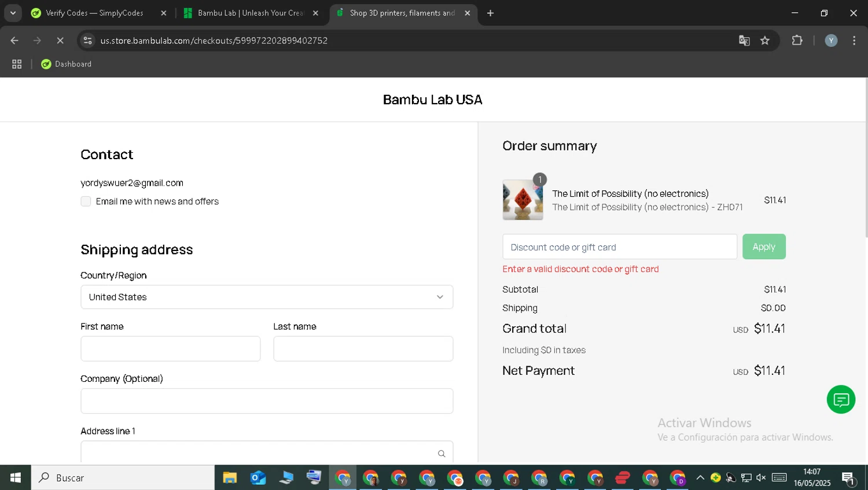Click the yordyswuer2@gmail.com contact email
868x490 pixels.
pyautogui.click(x=132, y=183)
